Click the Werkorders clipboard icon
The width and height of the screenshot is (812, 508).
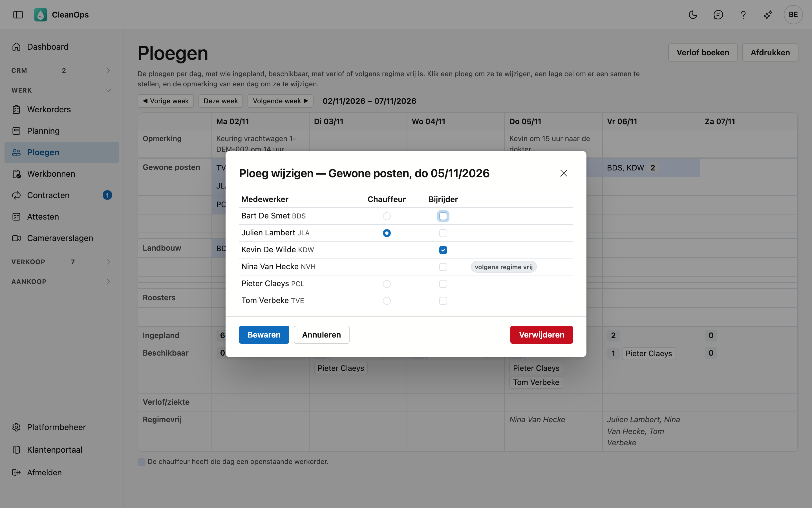tap(16, 110)
